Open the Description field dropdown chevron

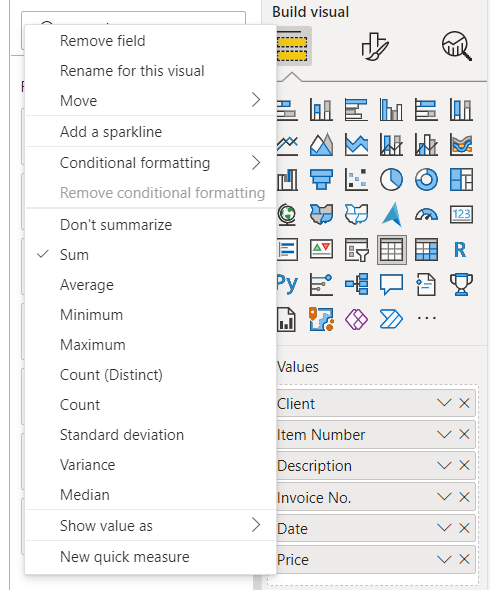(x=444, y=465)
